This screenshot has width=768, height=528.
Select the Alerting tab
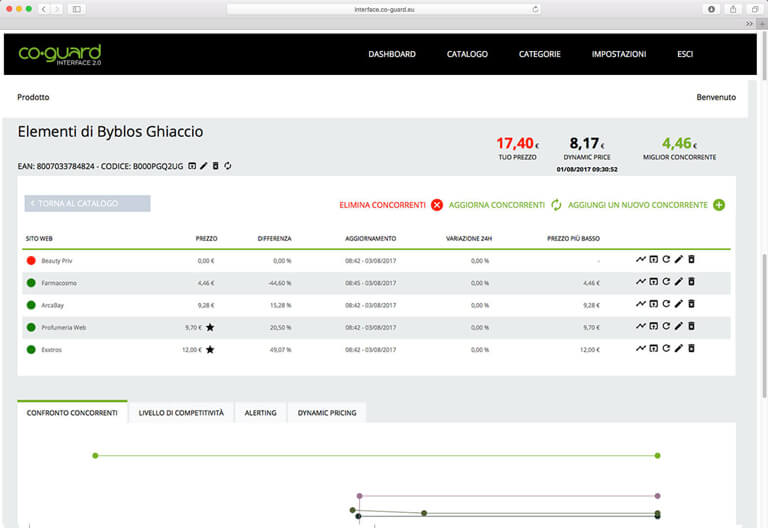click(261, 412)
